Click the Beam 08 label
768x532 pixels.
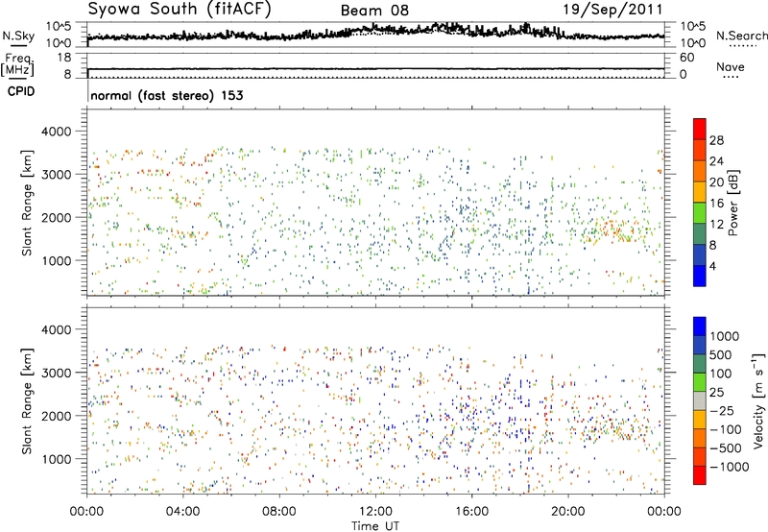374,11
